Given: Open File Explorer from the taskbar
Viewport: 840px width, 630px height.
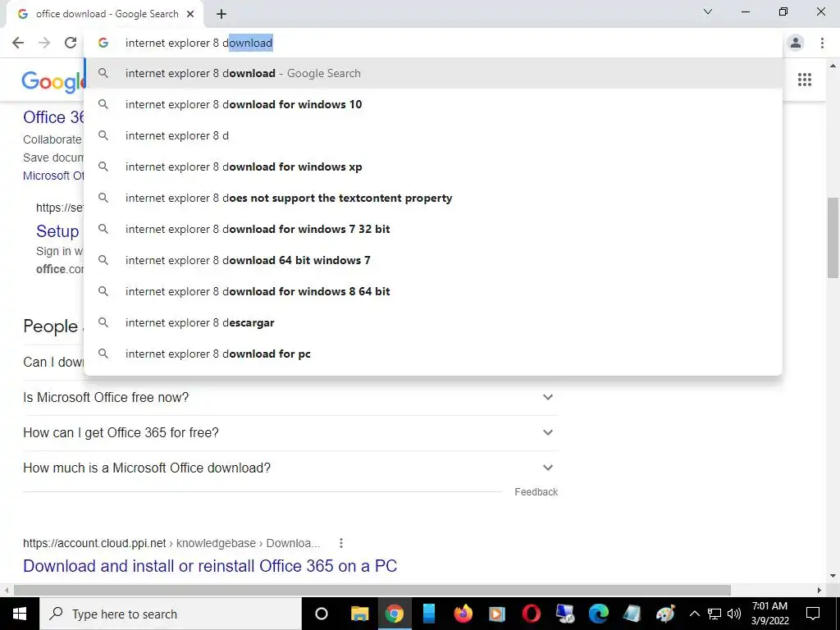Looking at the screenshot, I should coord(359,614).
